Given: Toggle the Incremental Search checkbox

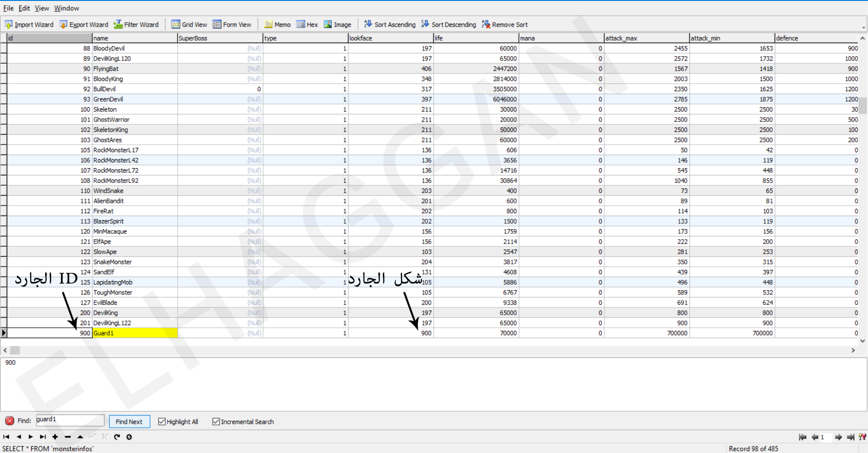Looking at the screenshot, I should 216,422.
